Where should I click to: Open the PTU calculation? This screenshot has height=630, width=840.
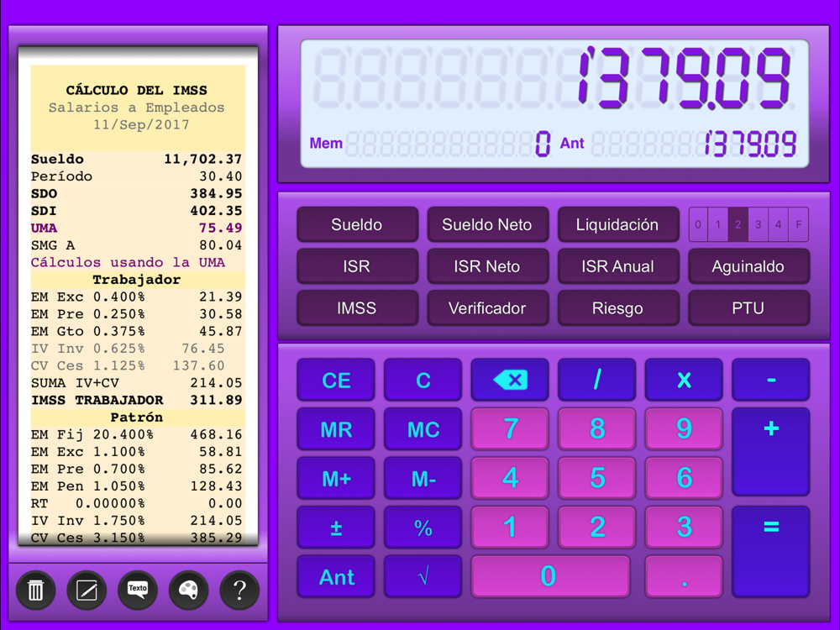[x=748, y=308]
